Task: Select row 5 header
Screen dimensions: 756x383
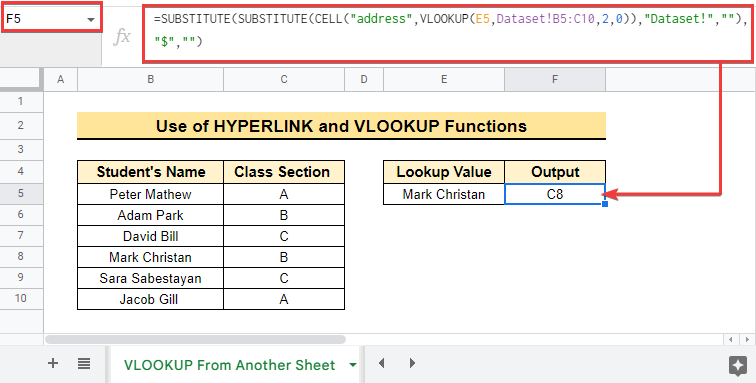Action: tap(21, 193)
